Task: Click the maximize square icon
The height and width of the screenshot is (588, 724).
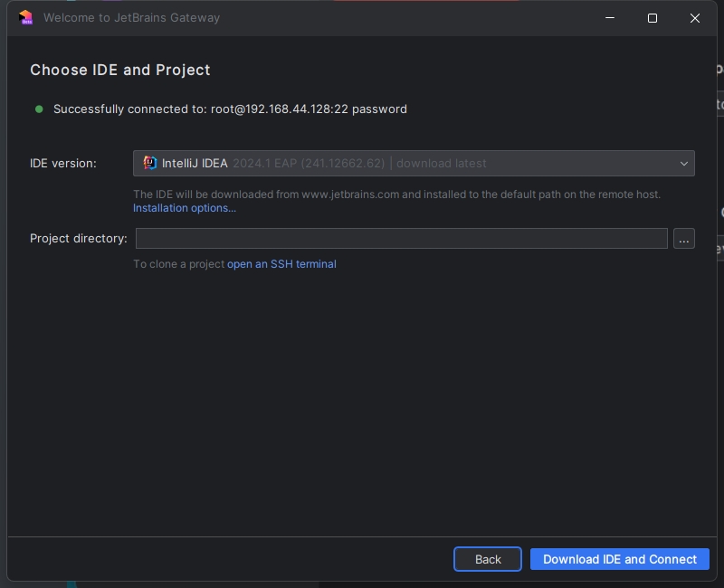Action: coord(653,18)
